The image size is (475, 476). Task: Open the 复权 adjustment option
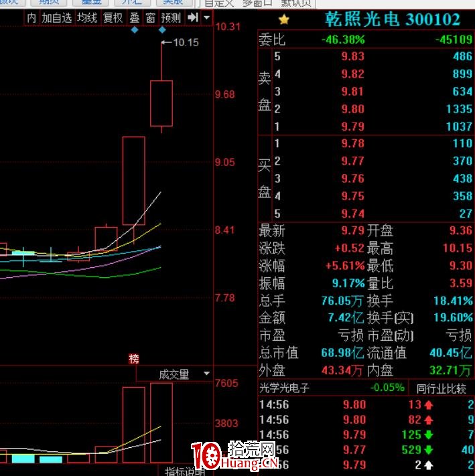click(x=113, y=18)
